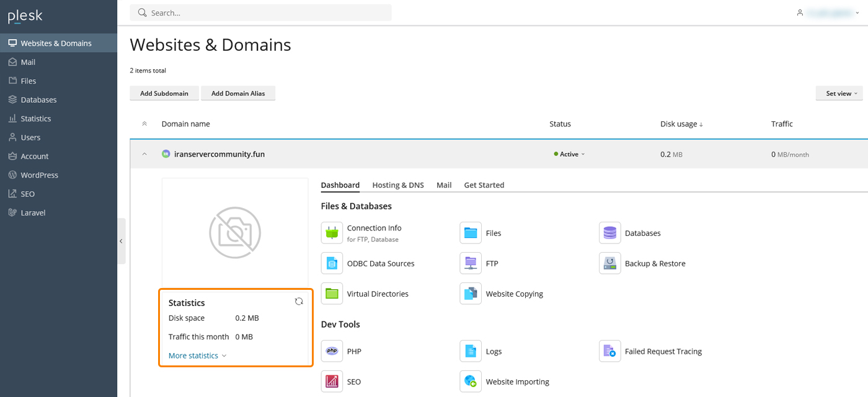The image size is (868, 397).
Task: Click the Failed Request Tracing icon
Action: click(x=609, y=351)
